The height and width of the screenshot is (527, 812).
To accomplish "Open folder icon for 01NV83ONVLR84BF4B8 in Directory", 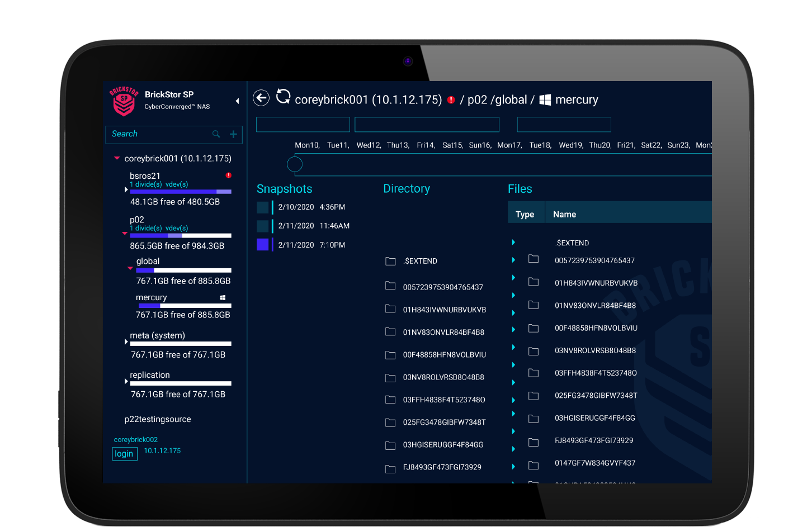I will [x=390, y=332].
